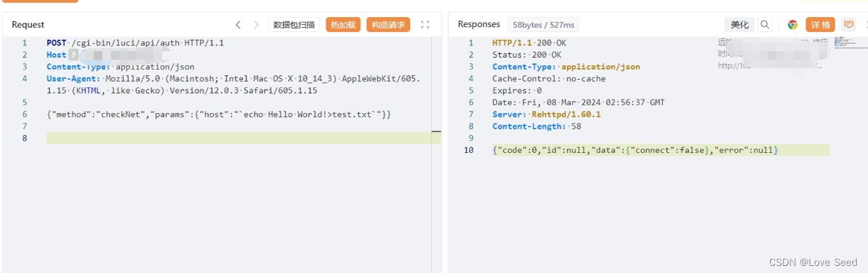Click the orange comment icon in Responses
This screenshot has height=273, width=868.
[x=848, y=25]
